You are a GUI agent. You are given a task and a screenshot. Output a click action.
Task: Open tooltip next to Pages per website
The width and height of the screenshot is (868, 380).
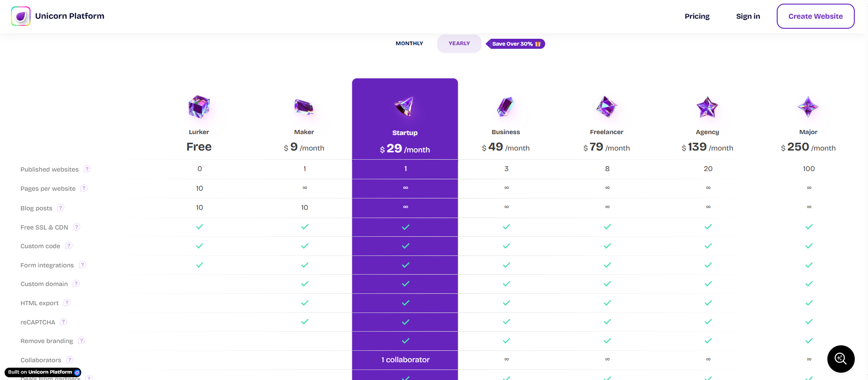tap(84, 188)
